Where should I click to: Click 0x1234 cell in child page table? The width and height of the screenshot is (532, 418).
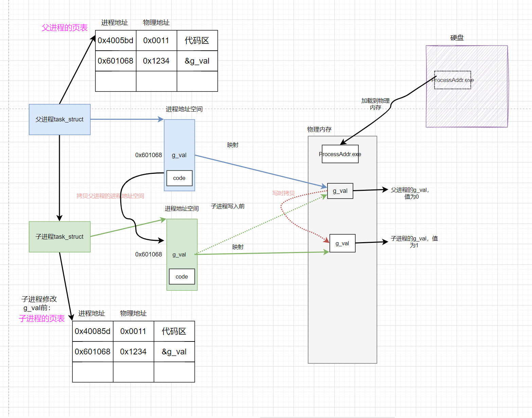[134, 352]
